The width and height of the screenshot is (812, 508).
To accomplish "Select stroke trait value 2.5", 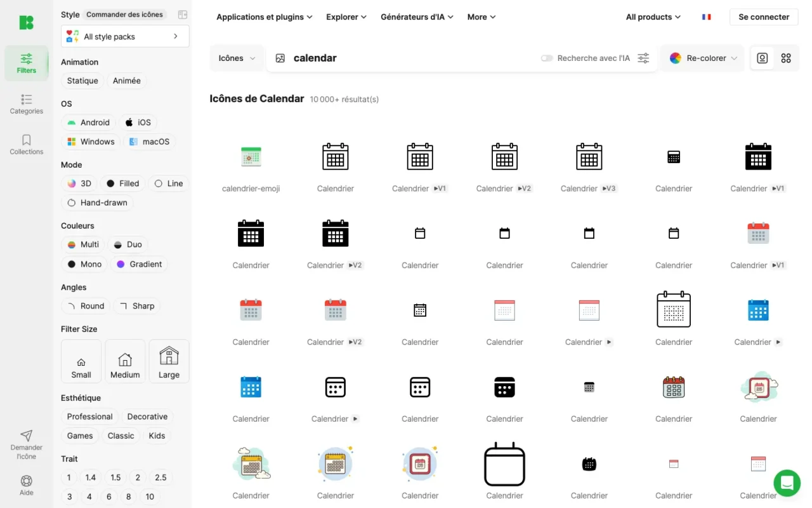I will (160, 478).
